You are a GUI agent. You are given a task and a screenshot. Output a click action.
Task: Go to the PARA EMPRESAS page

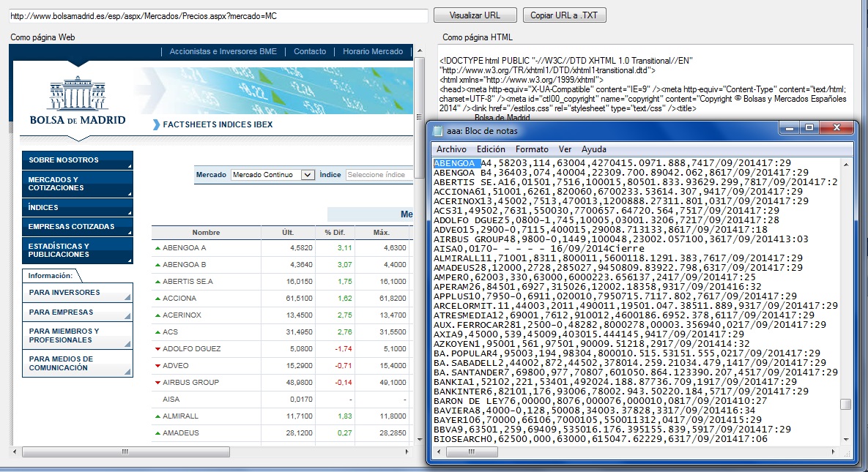(x=78, y=312)
